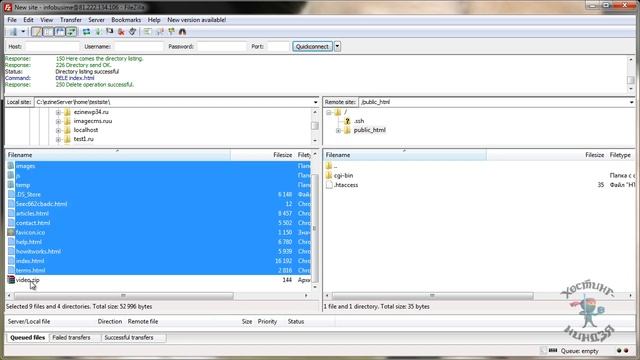
Task: Toggle the remote directory tree view
Action: pos(60,31)
